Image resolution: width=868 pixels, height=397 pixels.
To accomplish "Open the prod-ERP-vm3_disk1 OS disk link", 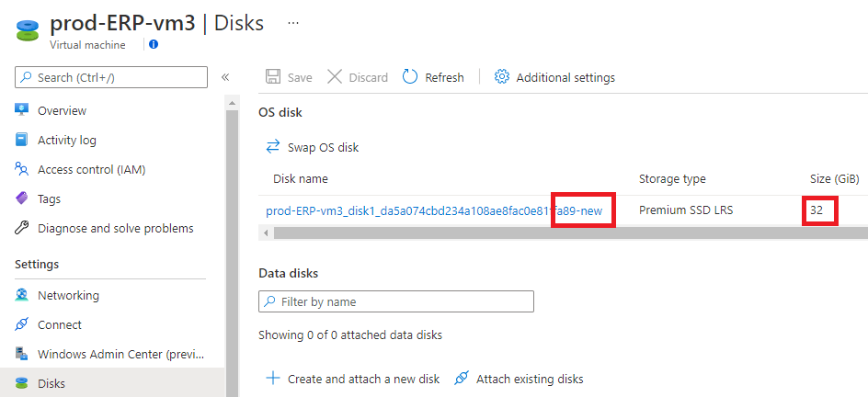I will (x=434, y=210).
